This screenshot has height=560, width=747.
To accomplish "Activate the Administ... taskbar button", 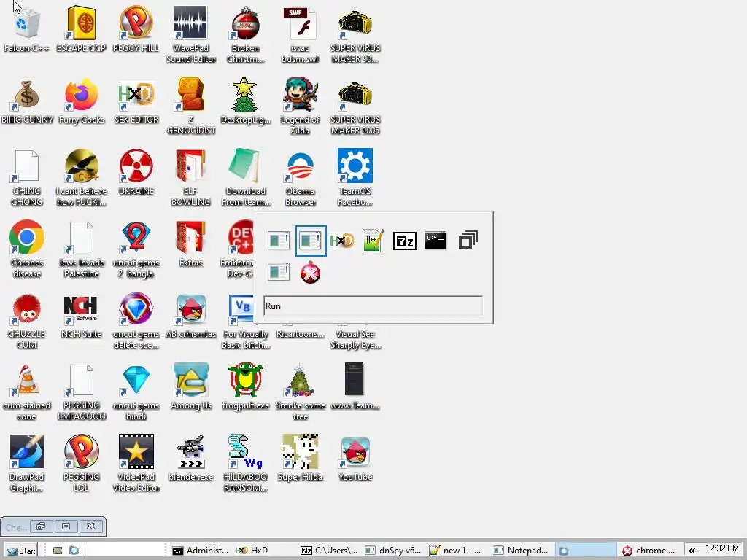I will coord(200,551).
